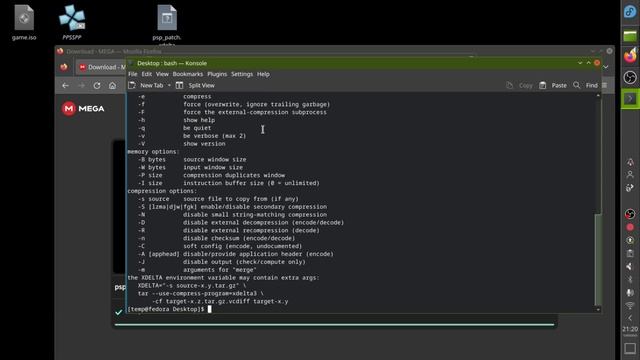This screenshot has width=640, height=360.
Task: Open Konsole Plugins menu
Action: (x=217, y=74)
